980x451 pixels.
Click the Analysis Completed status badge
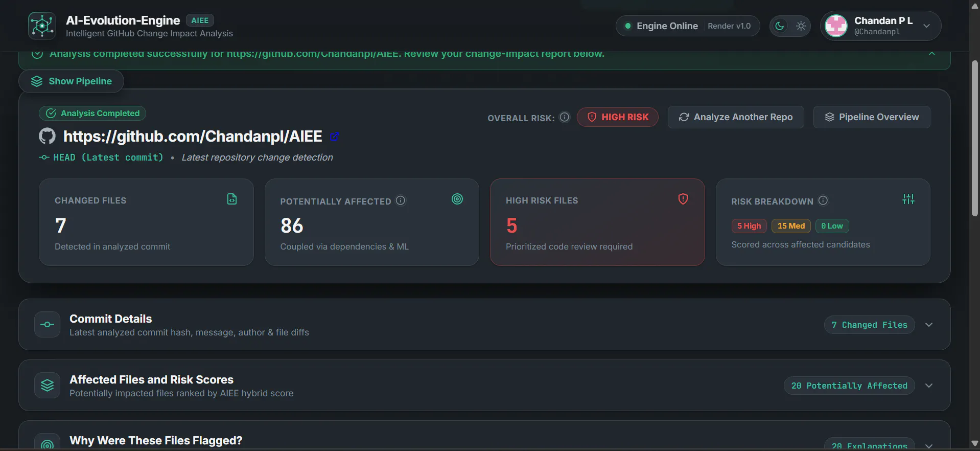pos(92,114)
